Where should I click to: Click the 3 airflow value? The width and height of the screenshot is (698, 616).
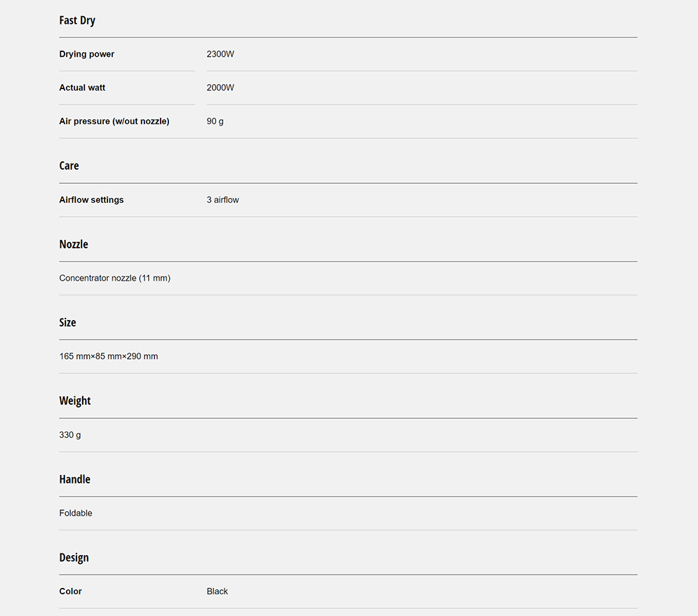[x=222, y=200]
